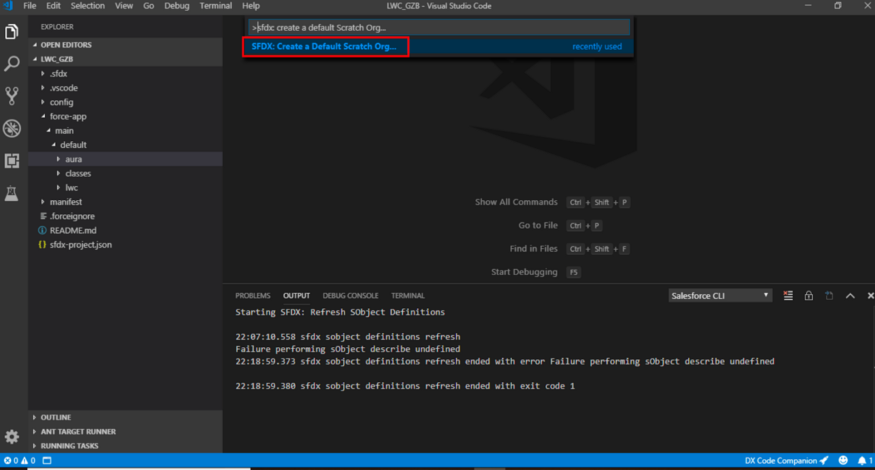
Task: Click the Find in Files label
Action: pos(533,249)
